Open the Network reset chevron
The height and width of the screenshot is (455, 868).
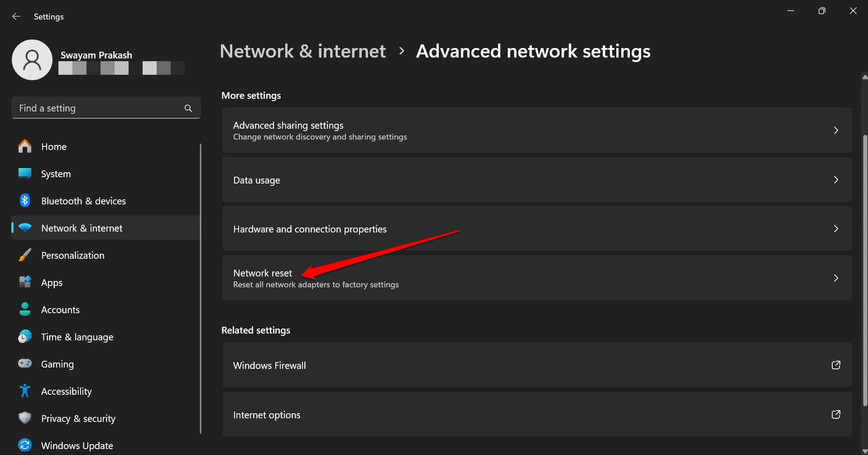tap(836, 278)
